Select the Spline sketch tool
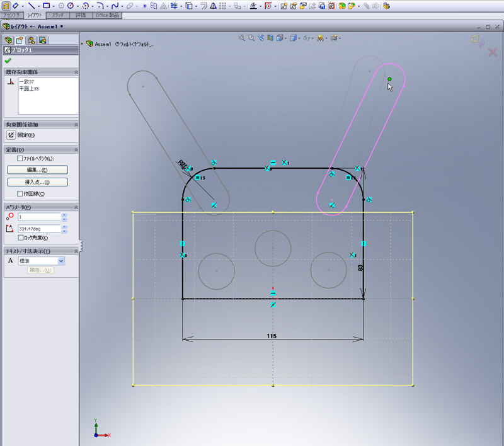Screen dimensions: 504x446 coord(115,6)
